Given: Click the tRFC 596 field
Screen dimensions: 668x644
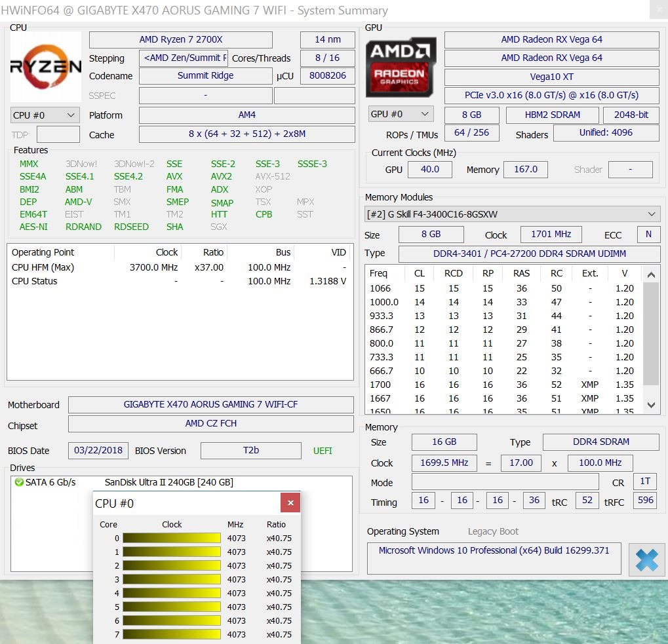Looking at the screenshot, I should 646,500.
